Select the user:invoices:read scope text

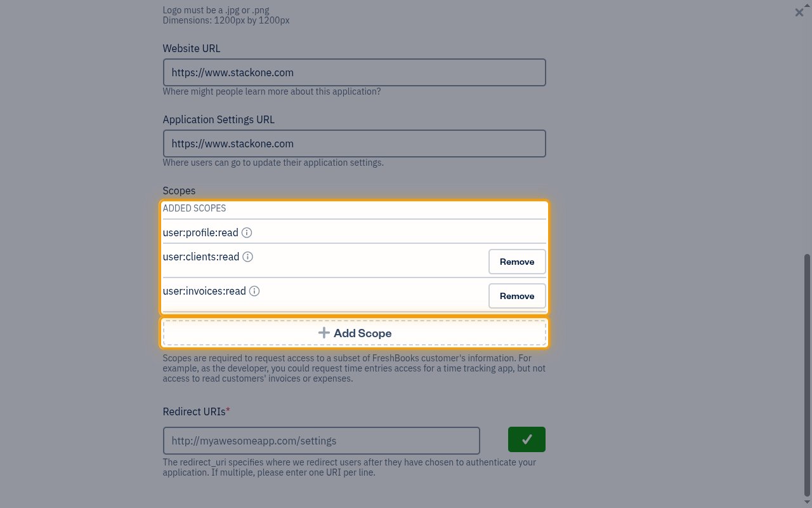(204, 291)
